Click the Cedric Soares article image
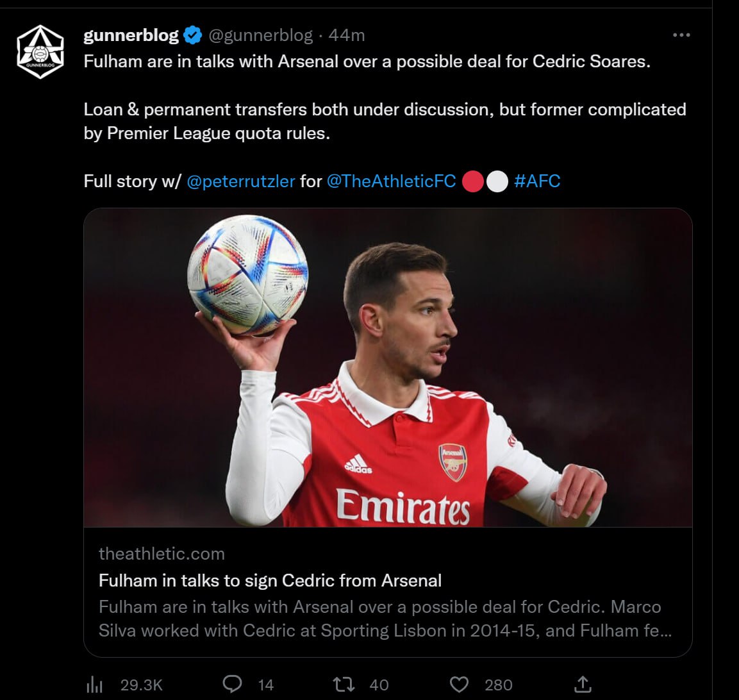The image size is (739, 700). (388, 367)
